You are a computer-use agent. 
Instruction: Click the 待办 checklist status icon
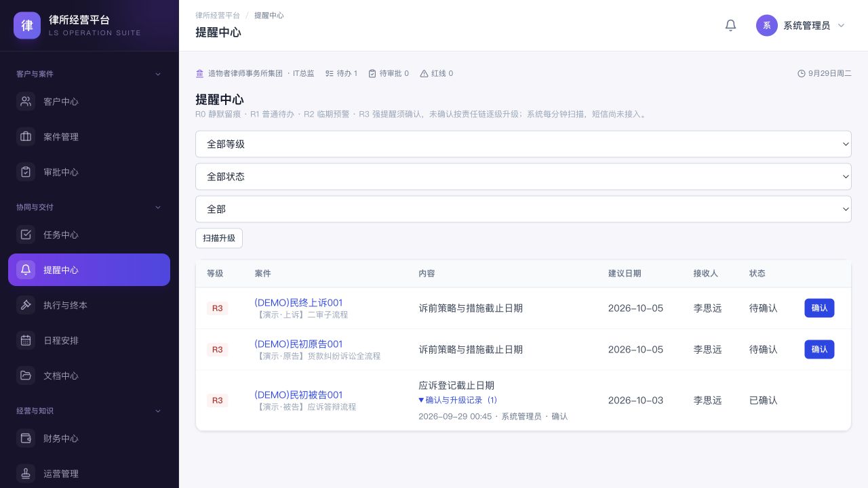pyautogui.click(x=330, y=73)
